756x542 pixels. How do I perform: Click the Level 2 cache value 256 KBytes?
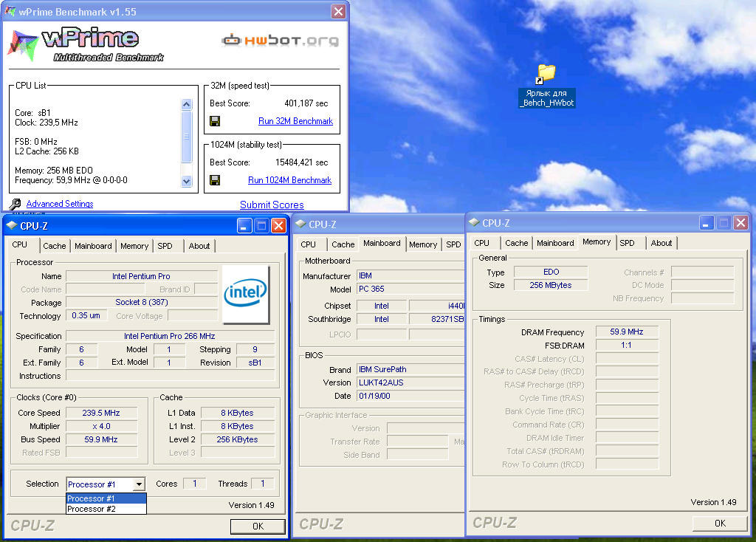point(237,439)
